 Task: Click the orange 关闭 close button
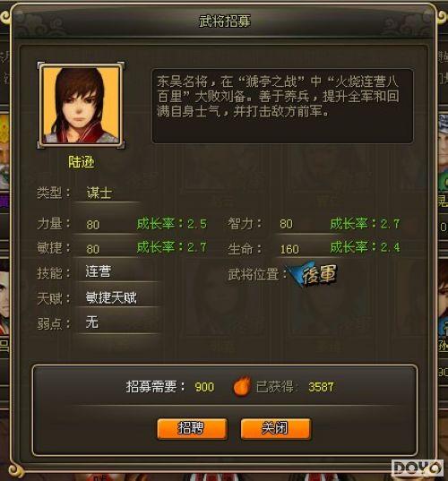[276, 428]
